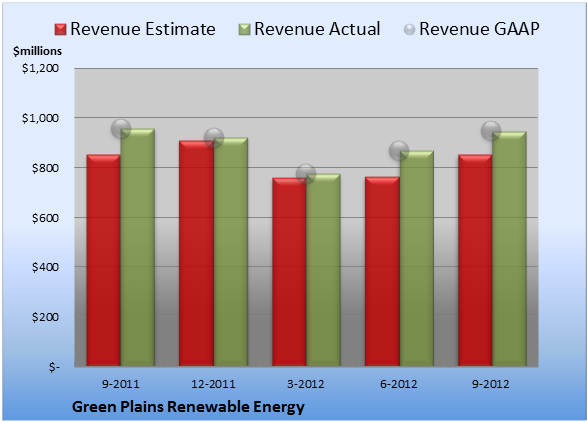Select the green actual bar for 9-2012

510,249
